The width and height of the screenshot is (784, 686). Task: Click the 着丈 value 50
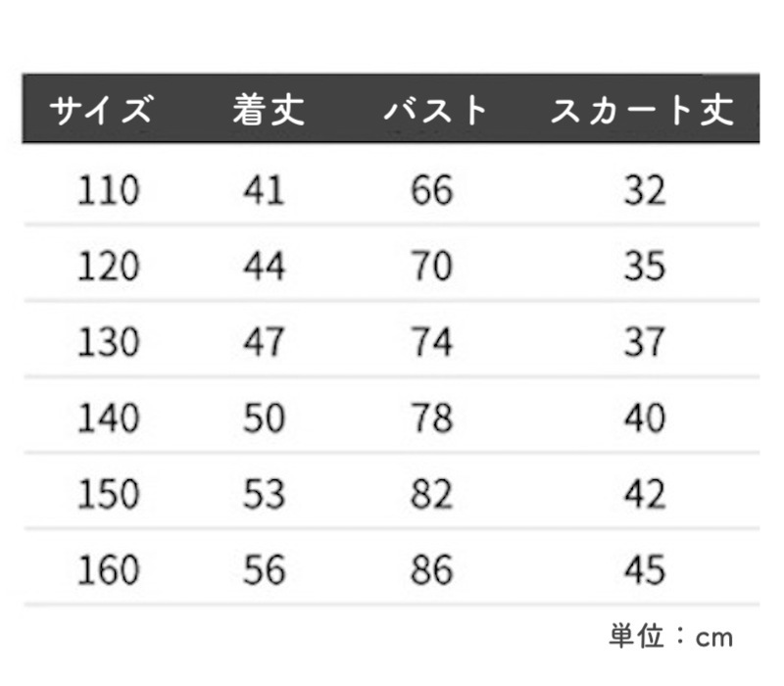(x=264, y=418)
